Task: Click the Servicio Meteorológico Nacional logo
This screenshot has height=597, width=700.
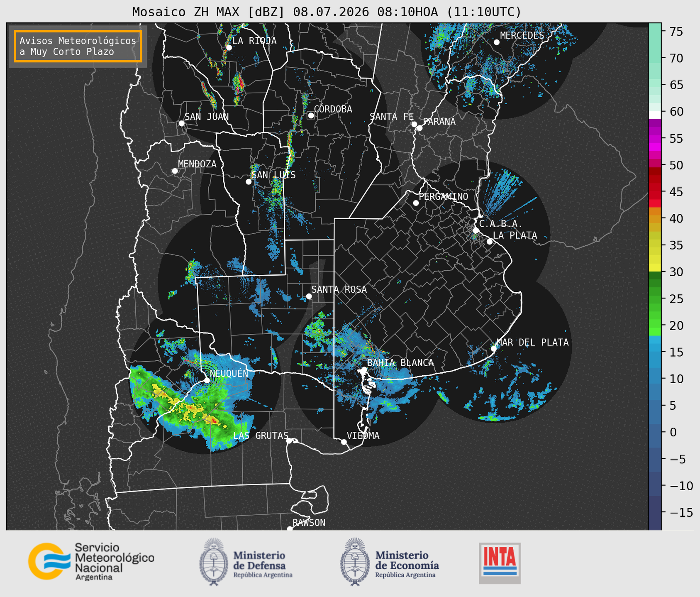Action: point(91,561)
